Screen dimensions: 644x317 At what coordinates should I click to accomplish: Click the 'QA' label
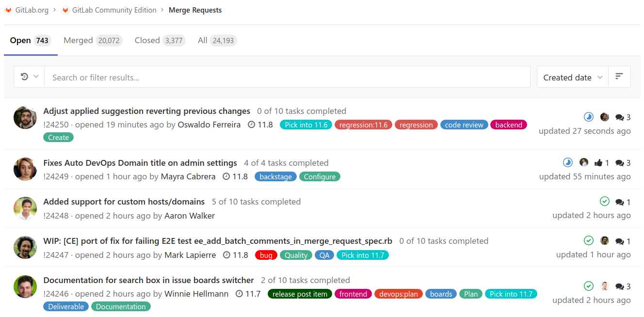click(x=324, y=255)
